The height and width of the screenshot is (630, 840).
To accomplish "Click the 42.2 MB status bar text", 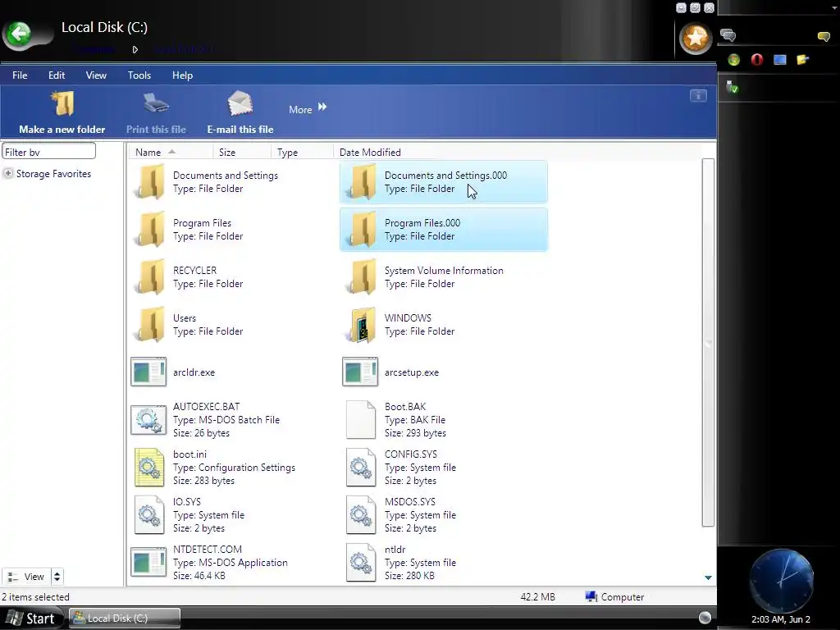I will [538, 597].
